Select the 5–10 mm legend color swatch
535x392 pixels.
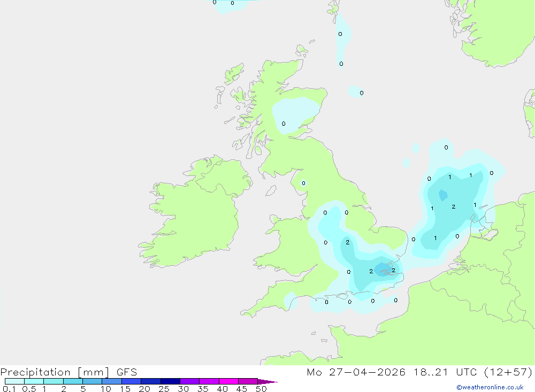pos(92,381)
